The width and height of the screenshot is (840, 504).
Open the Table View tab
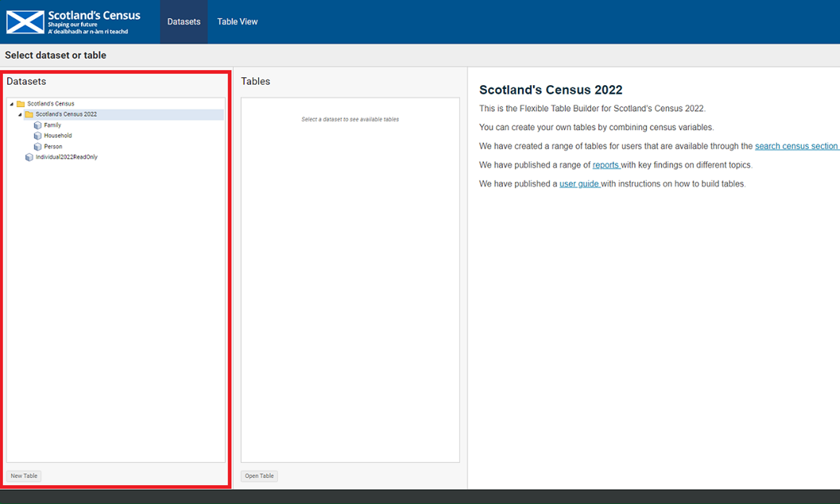[x=237, y=22]
